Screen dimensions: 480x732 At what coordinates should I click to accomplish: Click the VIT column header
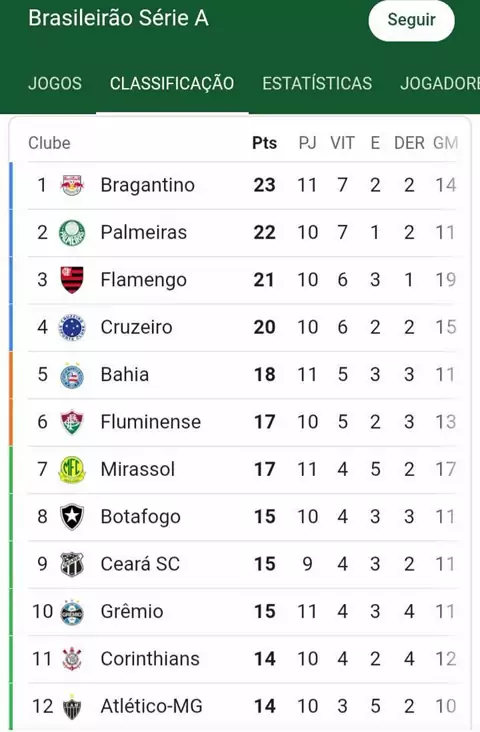[x=342, y=143]
